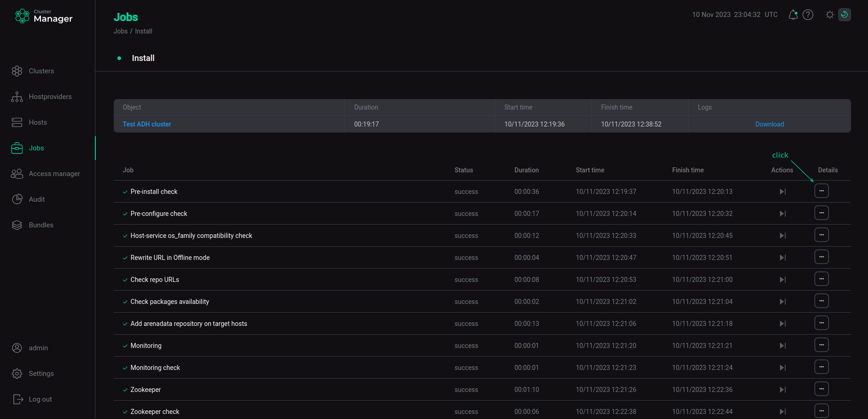The height and width of the screenshot is (419, 868).
Task: Download the install job logs
Action: (769, 124)
